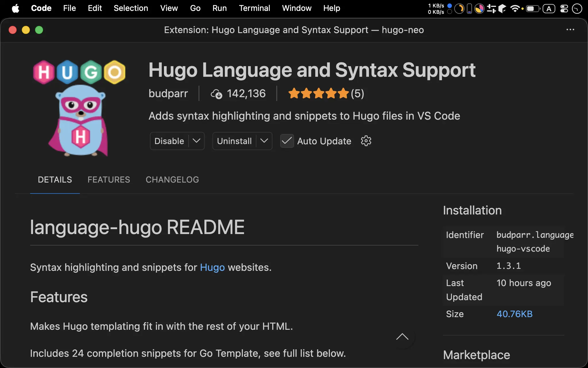Open the battery status menu
588x368 pixels.
[x=533, y=9]
